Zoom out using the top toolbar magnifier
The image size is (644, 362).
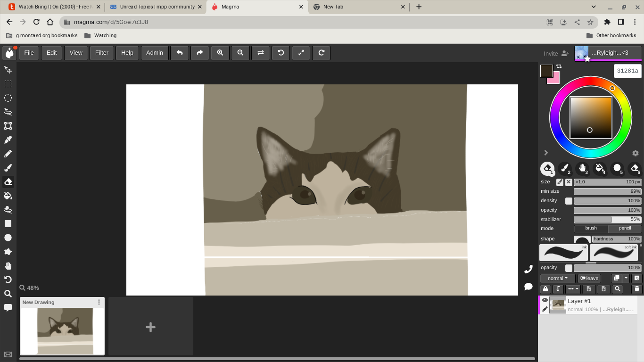[x=240, y=53]
